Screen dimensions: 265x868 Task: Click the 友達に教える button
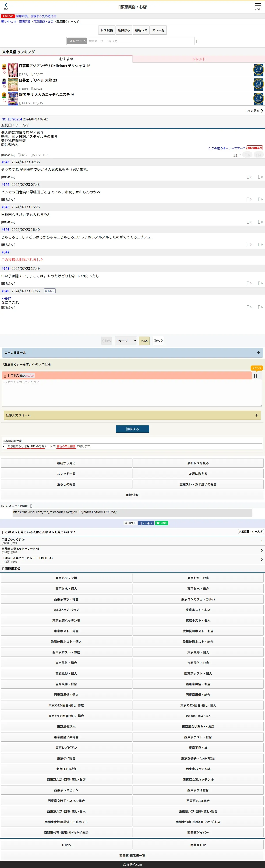pos(198,474)
